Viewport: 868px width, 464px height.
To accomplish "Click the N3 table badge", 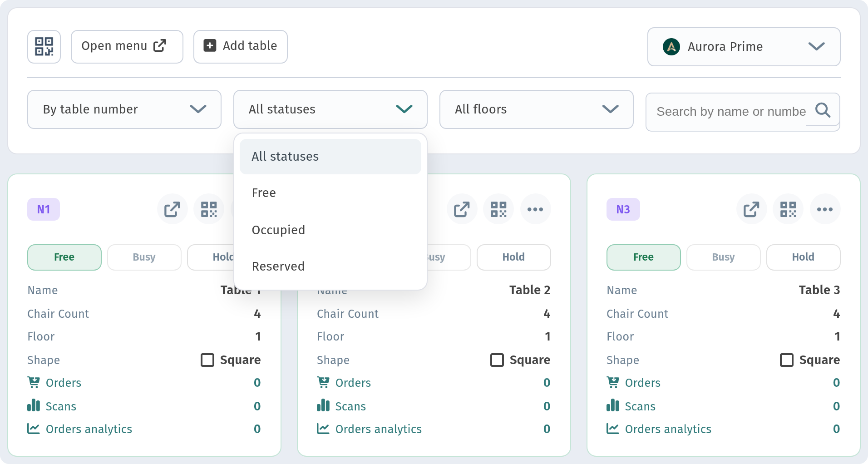I will (x=623, y=209).
